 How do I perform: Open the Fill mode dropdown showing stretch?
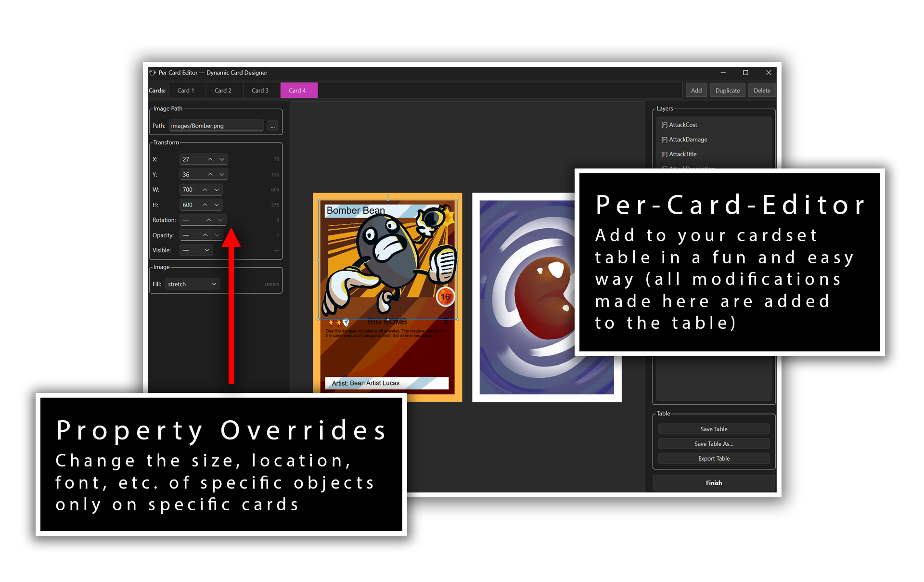(192, 284)
